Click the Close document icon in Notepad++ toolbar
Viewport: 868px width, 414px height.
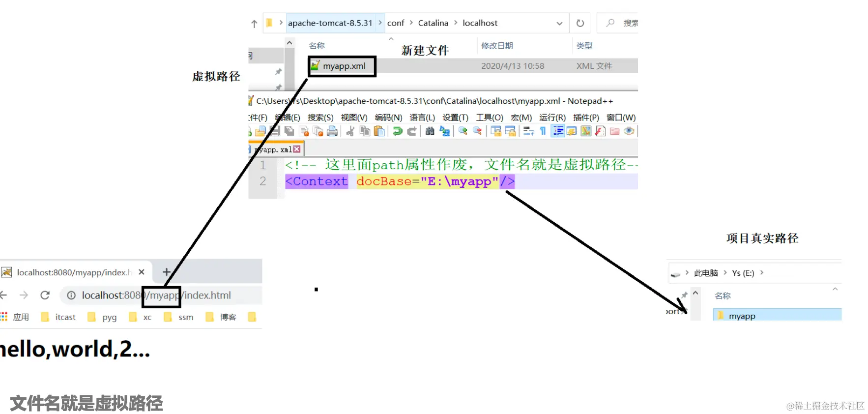point(304,131)
